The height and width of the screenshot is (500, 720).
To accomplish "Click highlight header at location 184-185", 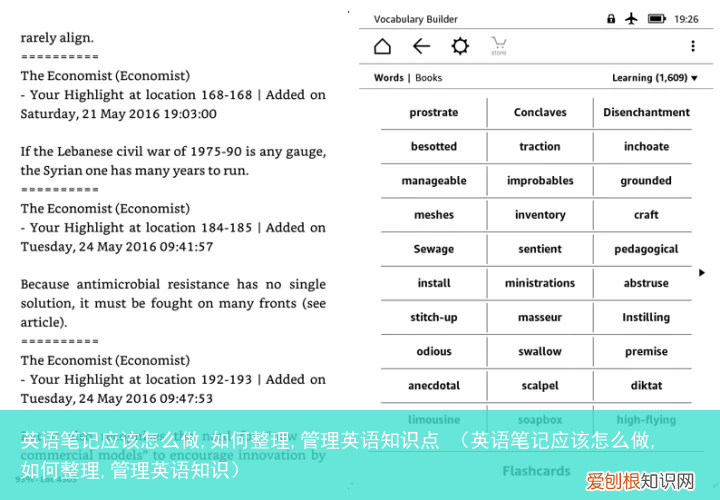I will [173, 237].
